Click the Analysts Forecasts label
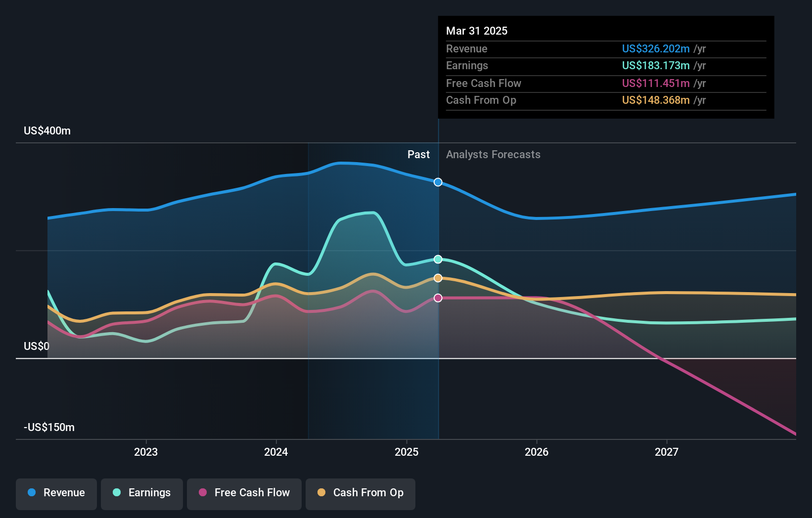The height and width of the screenshot is (518, 812). [x=493, y=155]
